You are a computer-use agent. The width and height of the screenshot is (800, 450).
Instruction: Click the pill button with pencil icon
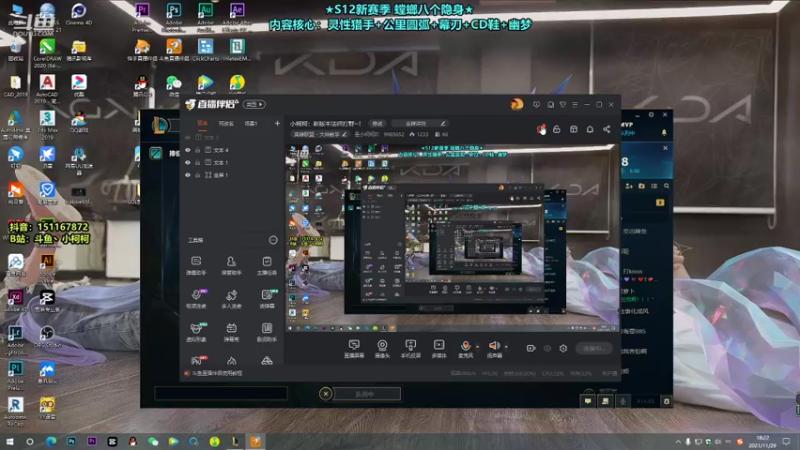tap(420, 123)
